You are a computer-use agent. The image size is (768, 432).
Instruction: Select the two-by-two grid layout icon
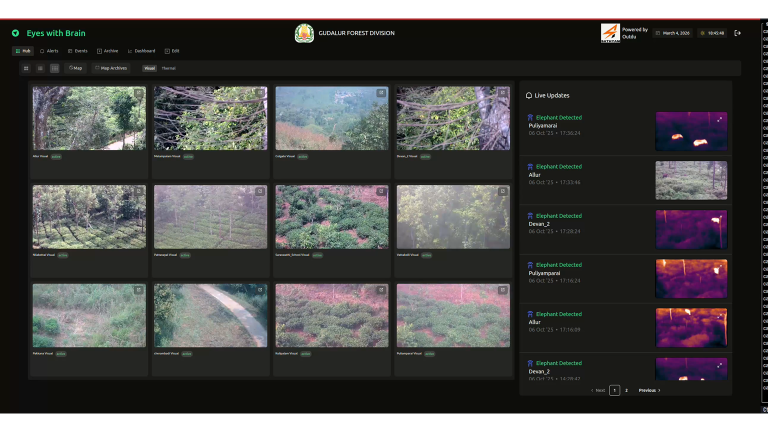point(26,69)
